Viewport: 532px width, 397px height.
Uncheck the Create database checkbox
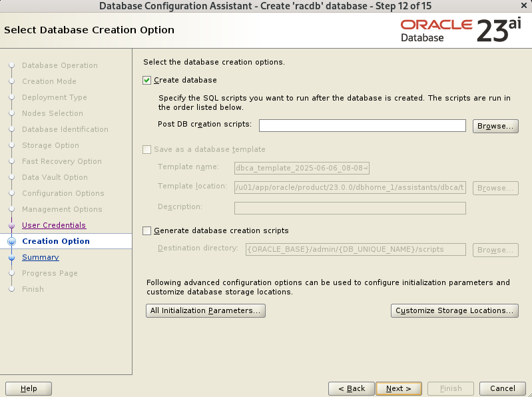point(146,81)
